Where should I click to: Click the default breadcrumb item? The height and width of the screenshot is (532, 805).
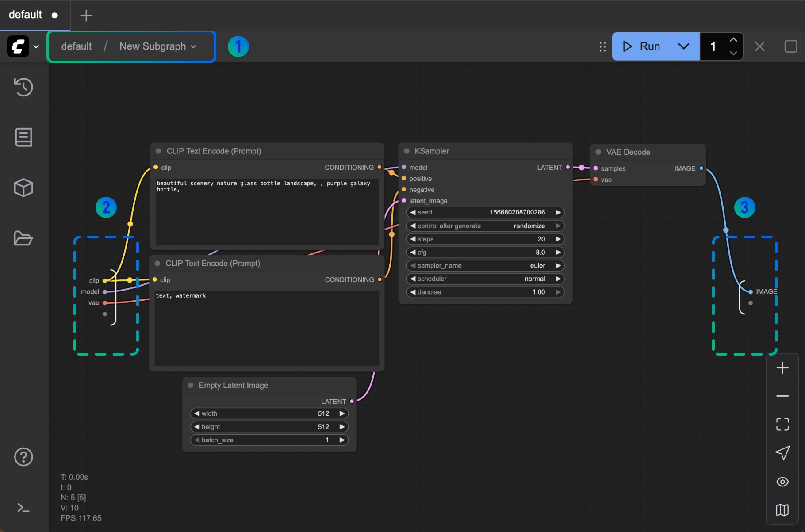click(76, 46)
